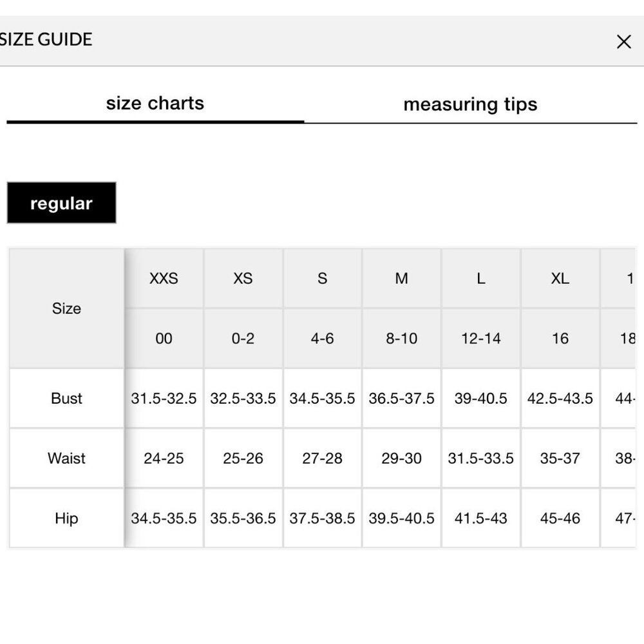Click the Bust row label
Screen dimensions: 644x644
[x=66, y=399]
